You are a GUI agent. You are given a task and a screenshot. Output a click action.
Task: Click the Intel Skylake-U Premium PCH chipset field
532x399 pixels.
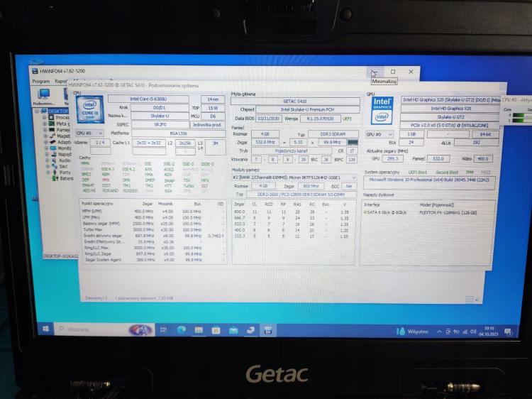coord(308,109)
